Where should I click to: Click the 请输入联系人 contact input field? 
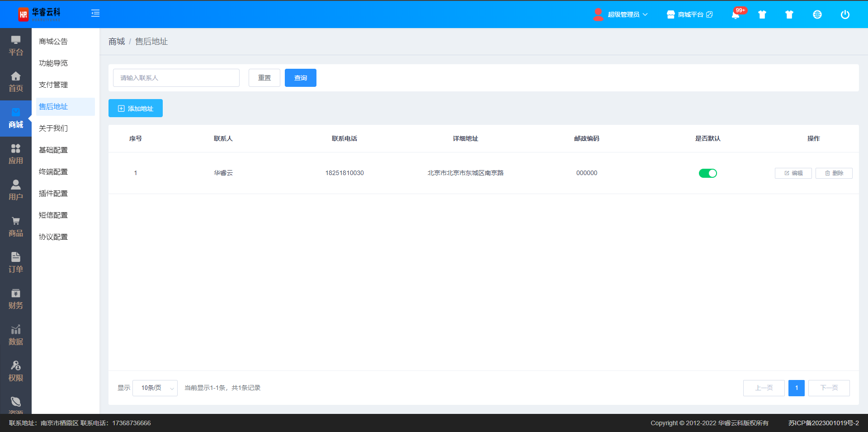[x=176, y=78]
